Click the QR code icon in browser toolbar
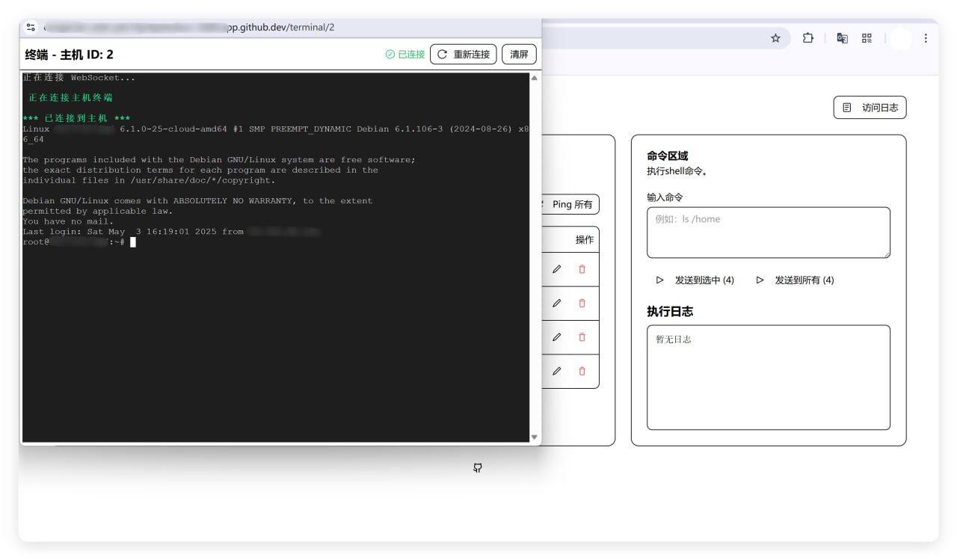The image size is (957, 560). [x=867, y=38]
